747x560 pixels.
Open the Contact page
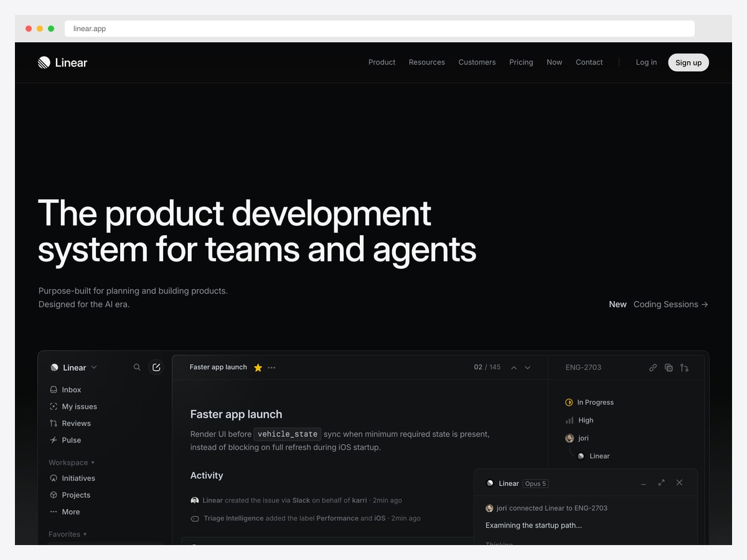tap(589, 62)
